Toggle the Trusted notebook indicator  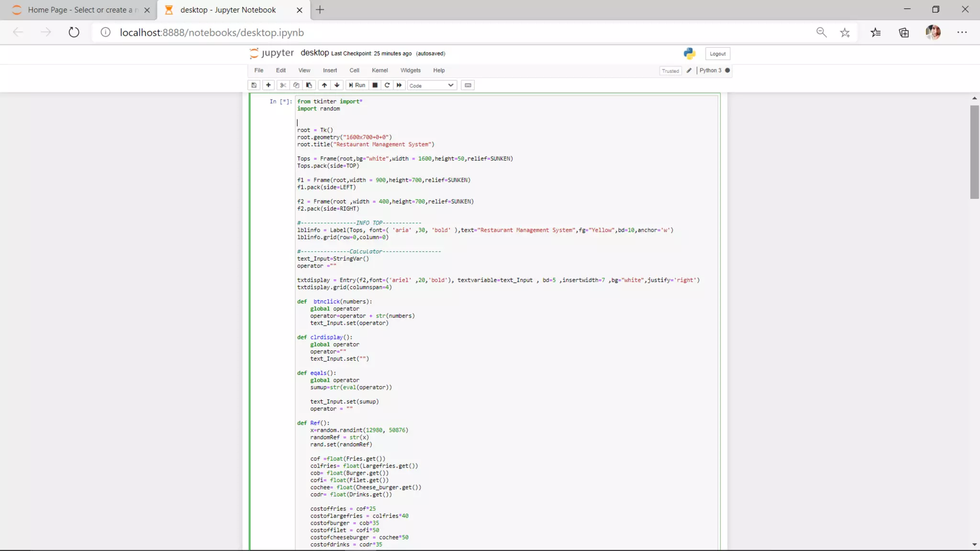pyautogui.click(x=670, y=71)
